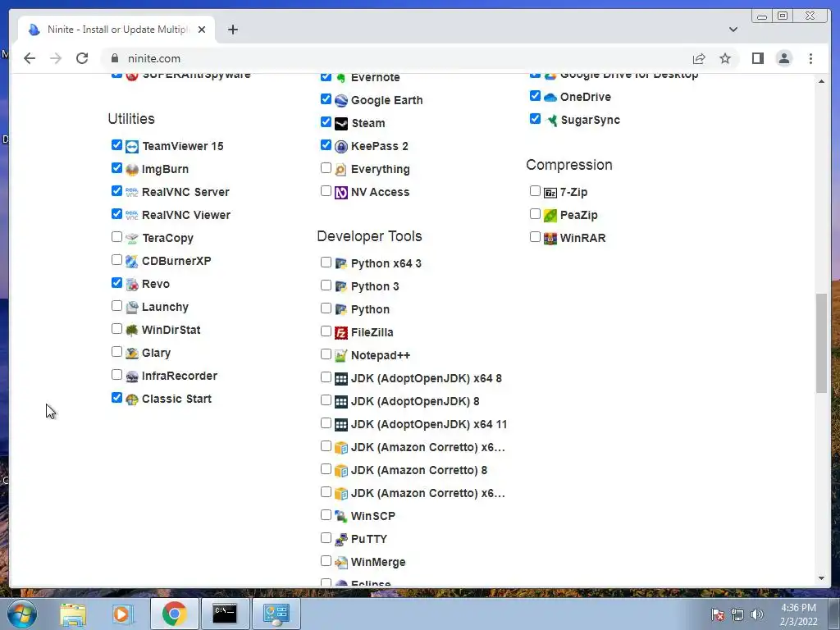Click the WinRAR icon
The image size is (840, 630).
click(550, 239)
